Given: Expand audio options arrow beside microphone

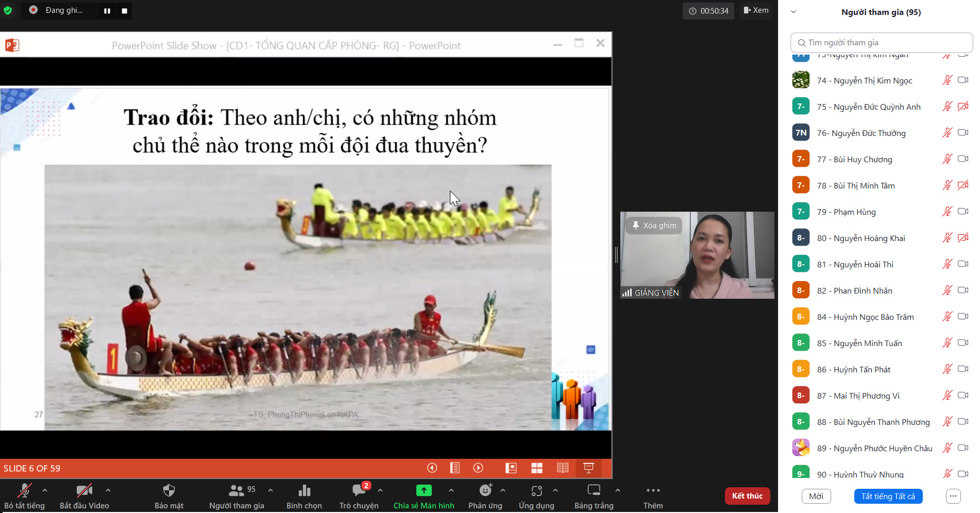Looking at the screenshot, I should [x=45, y=490].
